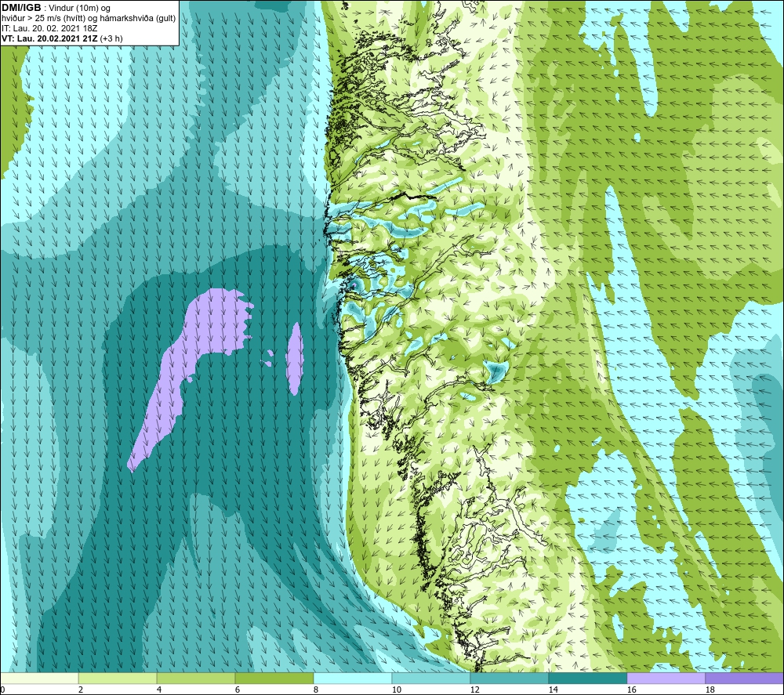Click the scale label '8'
The height and width of the screenshot is (695, 784).
click(x=316, y=690)
